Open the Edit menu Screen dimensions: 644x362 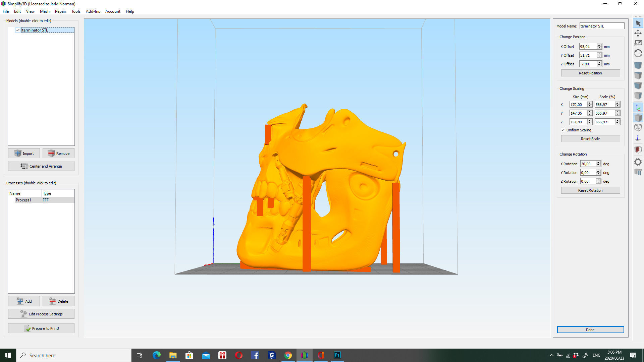(x=17, y=11)
